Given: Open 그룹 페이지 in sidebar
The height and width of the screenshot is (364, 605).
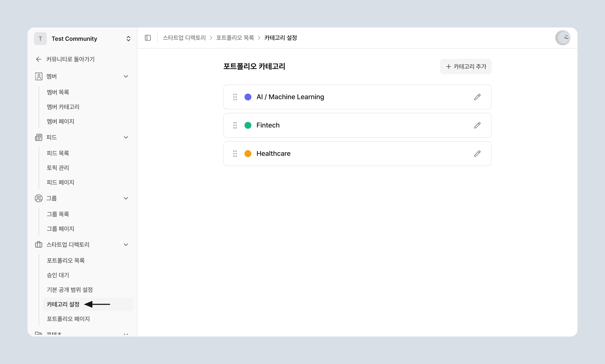Looking at the screenshot, I should 60,229.
